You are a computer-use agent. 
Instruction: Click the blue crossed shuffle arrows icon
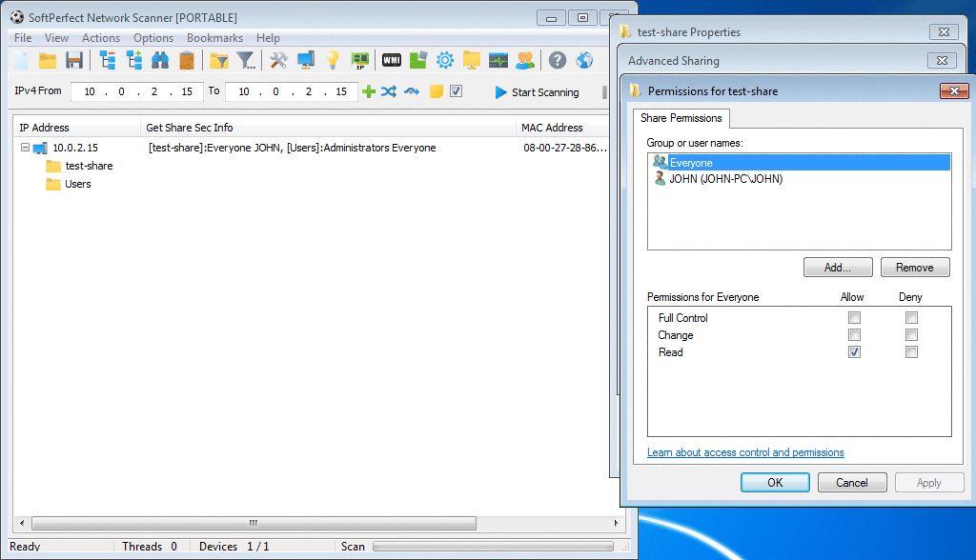389,92
